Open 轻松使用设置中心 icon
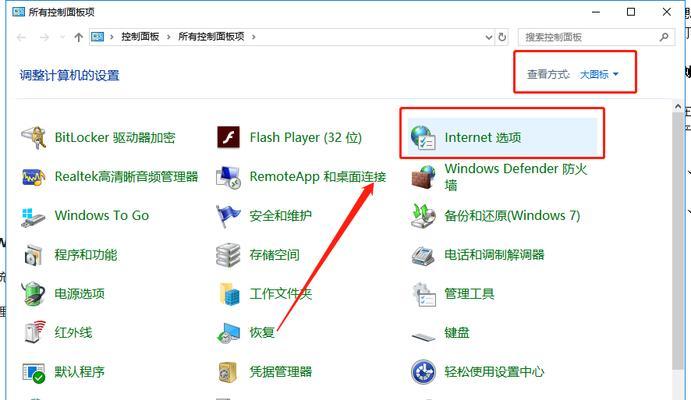This screenshot has width=691, height=400. (x=423, y=372)
